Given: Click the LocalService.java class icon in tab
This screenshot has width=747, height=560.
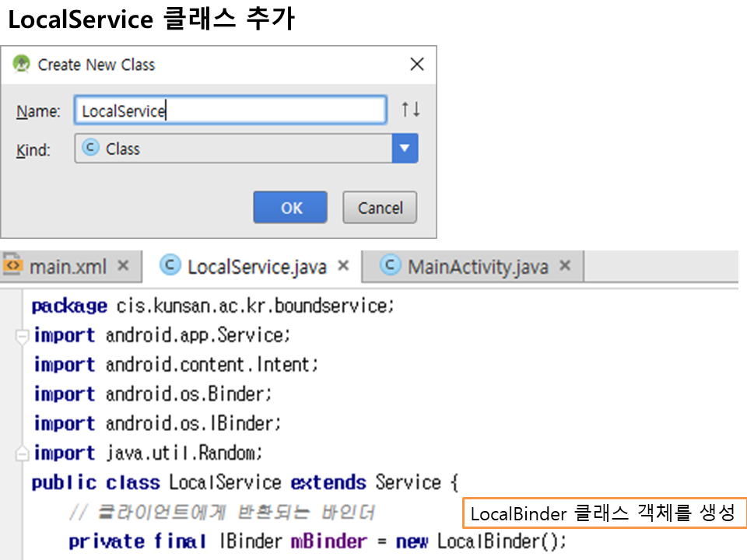Looking at the screenshot, I should (x=169, y=266).
